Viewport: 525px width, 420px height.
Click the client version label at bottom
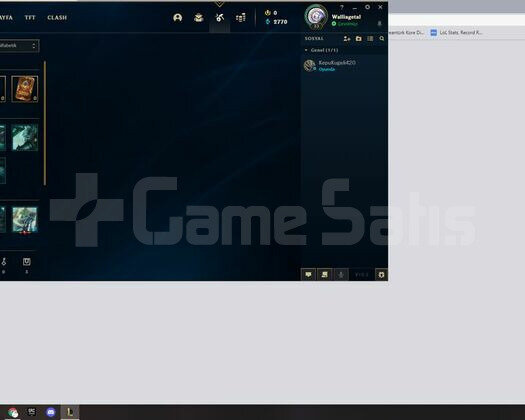point(362,275)
